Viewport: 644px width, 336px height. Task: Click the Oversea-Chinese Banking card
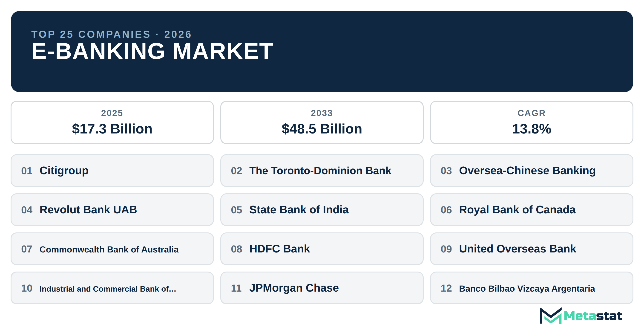coord(532,170)
